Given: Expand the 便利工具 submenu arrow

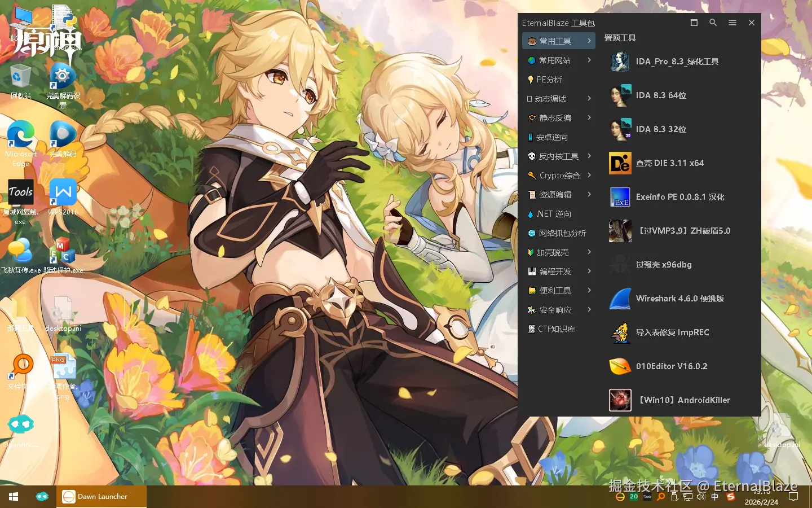Looking at the screenshot, I should coord(589,290).
